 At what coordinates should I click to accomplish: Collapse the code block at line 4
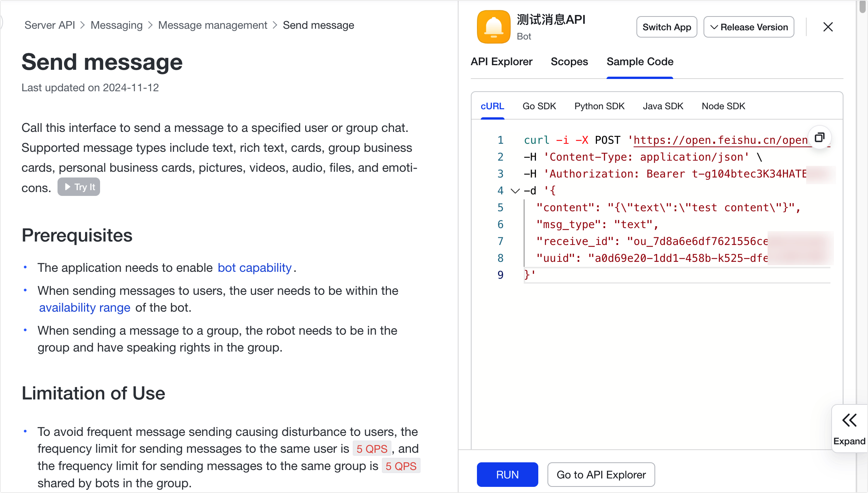(515, 191)
